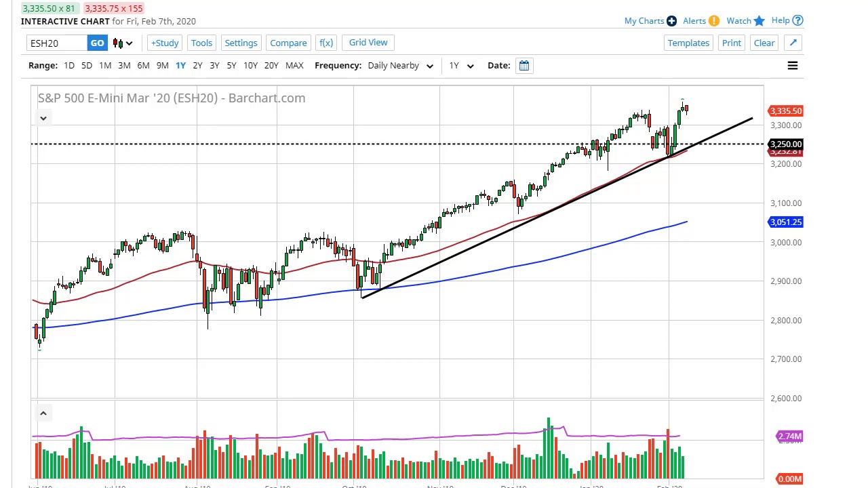Viewport: 868px width, 488px height.
Task: Select the MAX range option
Action: [294, 66]
